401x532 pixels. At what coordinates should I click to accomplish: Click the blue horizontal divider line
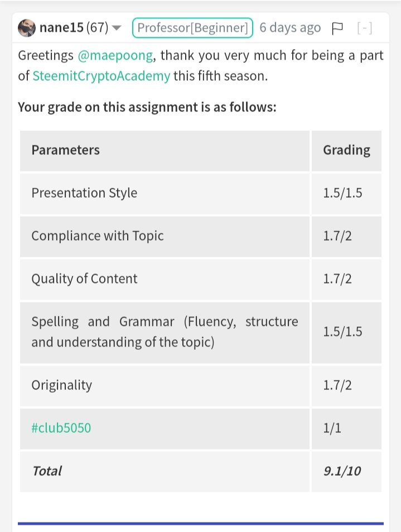click(x=201, y=524)
